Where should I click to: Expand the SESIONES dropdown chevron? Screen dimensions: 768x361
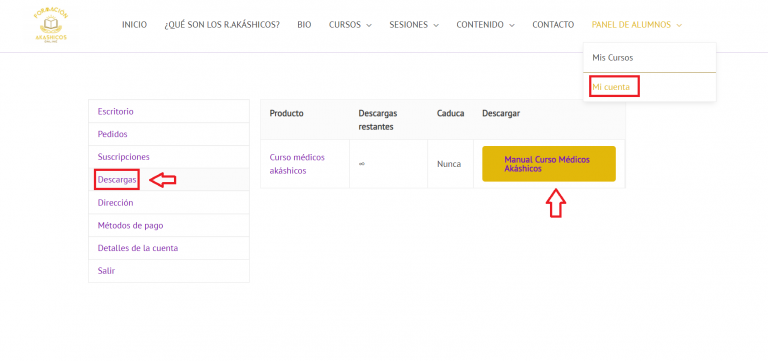pos(436,25)
